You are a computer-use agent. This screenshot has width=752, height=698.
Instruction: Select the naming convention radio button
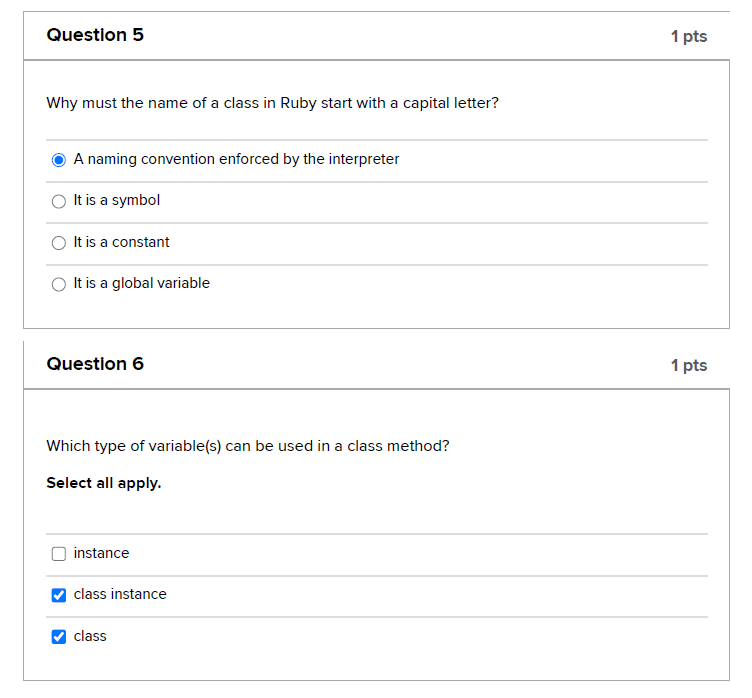pos(59,160)
